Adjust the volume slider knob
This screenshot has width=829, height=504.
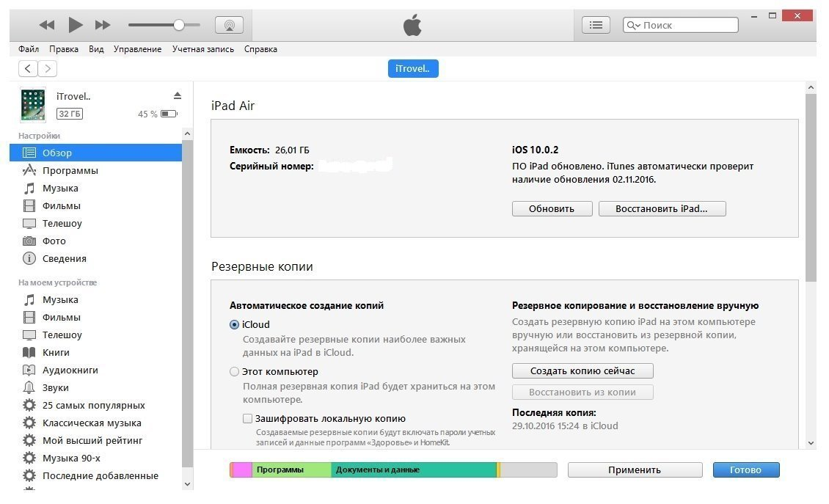179,25
